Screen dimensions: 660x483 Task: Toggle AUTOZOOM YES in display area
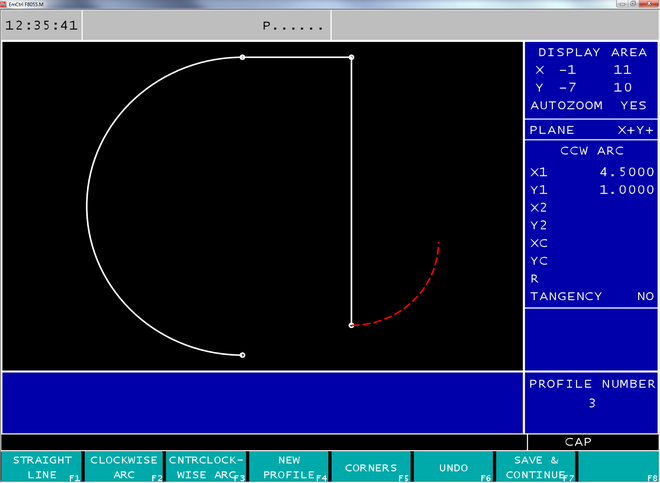(x=590, y=105)
